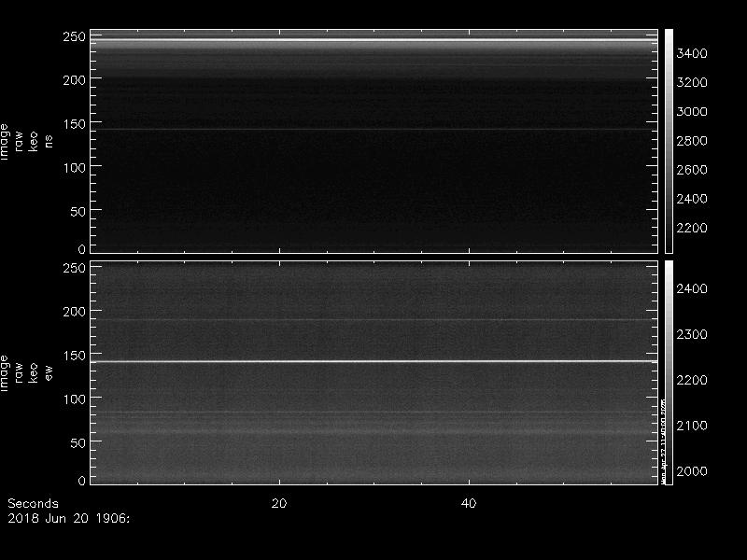Viewport: 747px width, 560px height.
Task: Click the '100' y-axis label of the ew plot
Action: (75, 399)
